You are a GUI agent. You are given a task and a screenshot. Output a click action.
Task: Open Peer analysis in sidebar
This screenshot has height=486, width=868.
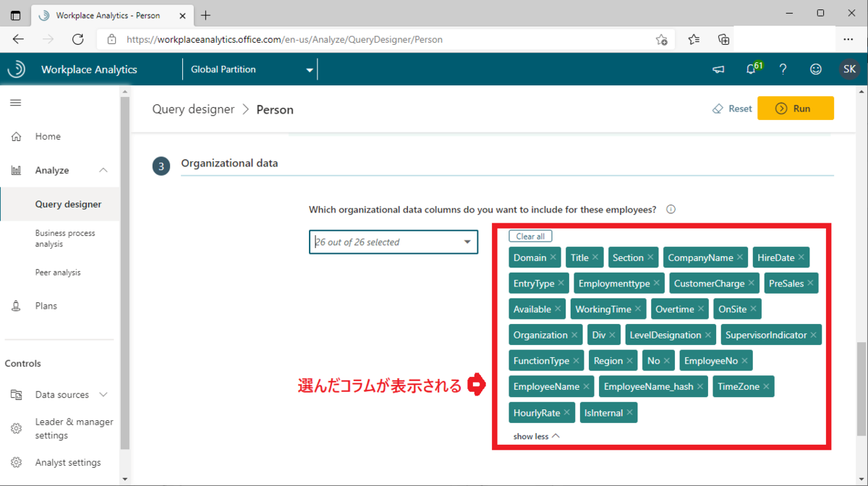coord(58,273)
